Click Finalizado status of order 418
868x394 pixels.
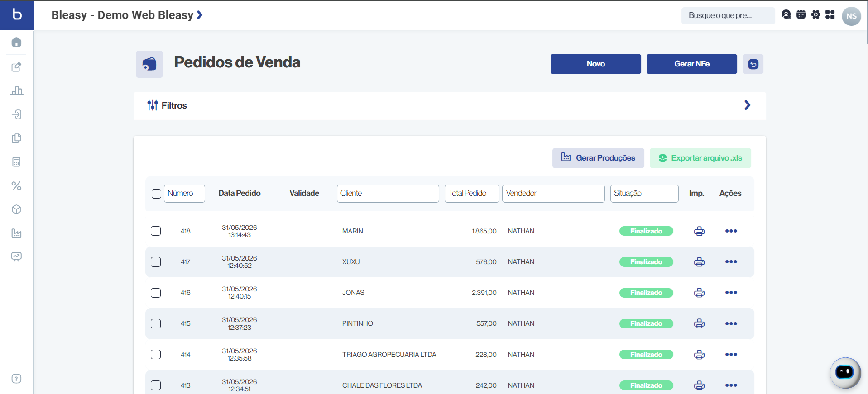pyautogui.click(x=646, y=231)
